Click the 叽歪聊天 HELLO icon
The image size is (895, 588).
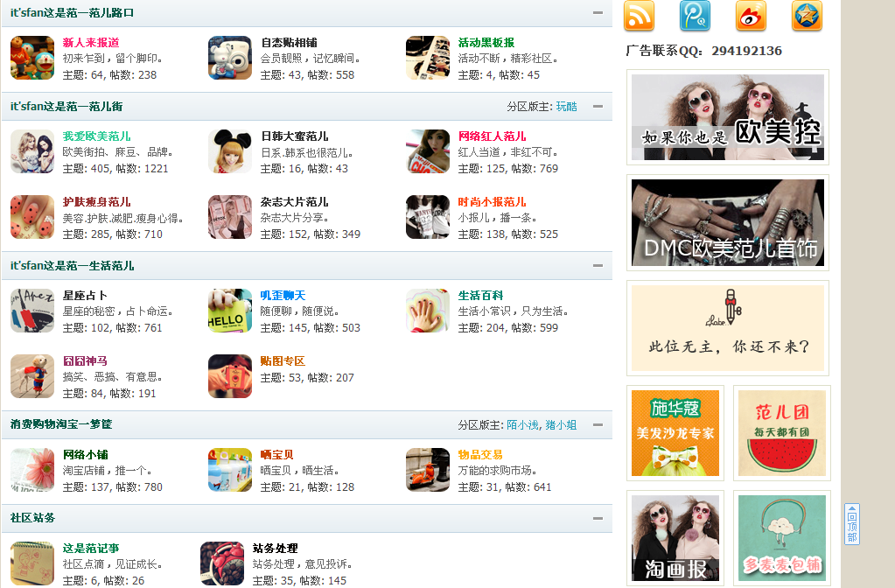tap(230, 311)
